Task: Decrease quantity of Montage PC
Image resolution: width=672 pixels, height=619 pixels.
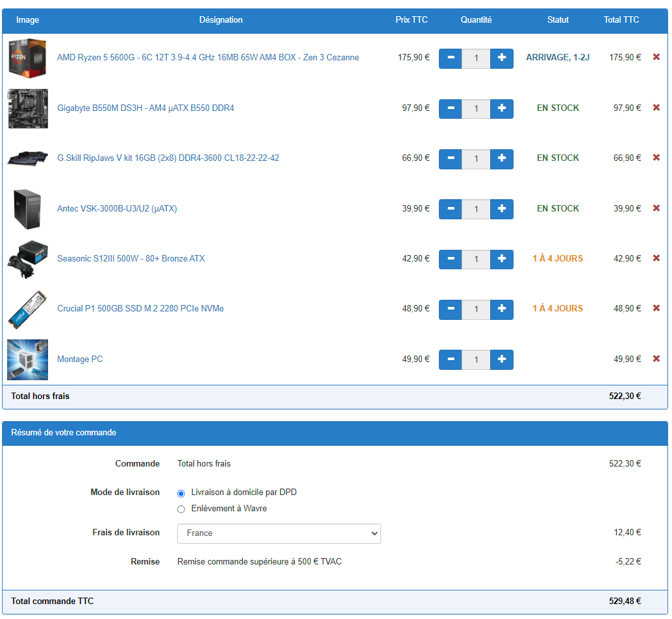Action: 451,359
